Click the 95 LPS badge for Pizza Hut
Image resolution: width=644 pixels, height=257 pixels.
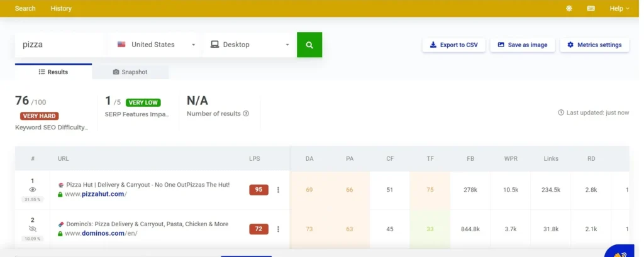point(258,190)
